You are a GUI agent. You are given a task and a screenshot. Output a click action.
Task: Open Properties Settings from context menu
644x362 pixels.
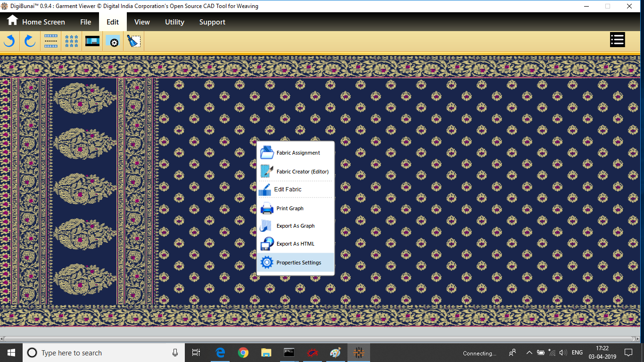[x=298, y=263]
